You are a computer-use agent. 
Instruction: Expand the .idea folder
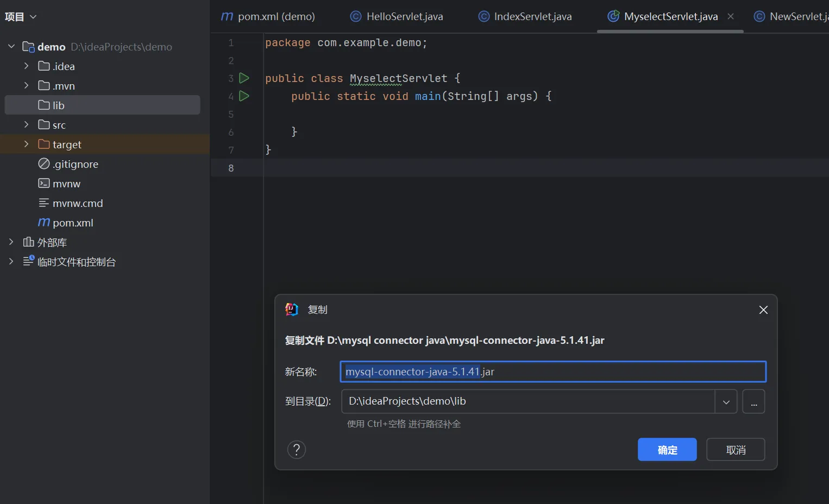(26, 66)
